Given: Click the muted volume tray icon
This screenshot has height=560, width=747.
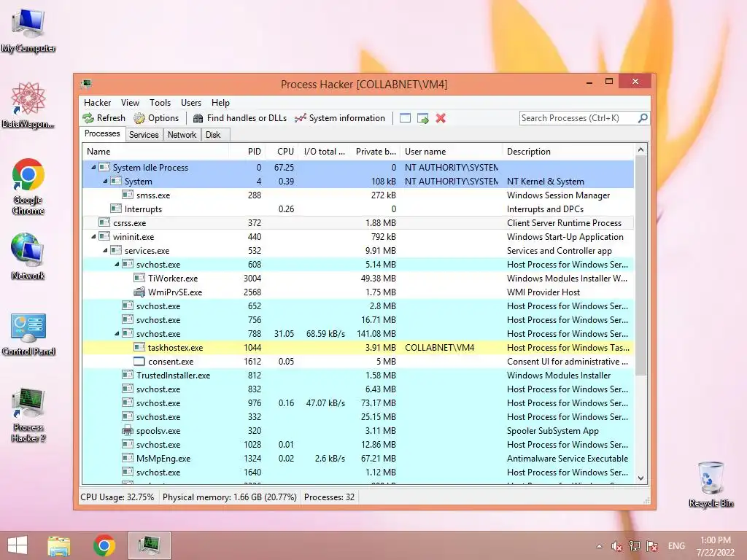Looking at the screenshot, I should tap(617, 546).
